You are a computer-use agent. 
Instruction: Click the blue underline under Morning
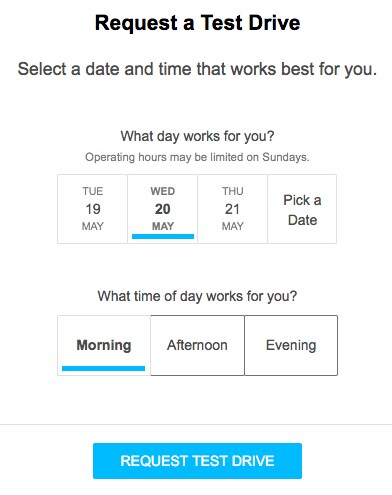click(103, 368)
